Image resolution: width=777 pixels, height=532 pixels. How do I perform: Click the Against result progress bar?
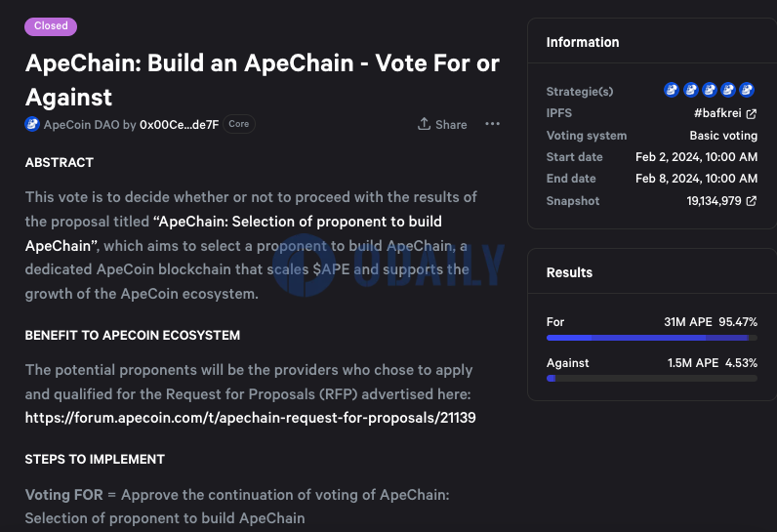pyautogui.click(x=652, y=379)
